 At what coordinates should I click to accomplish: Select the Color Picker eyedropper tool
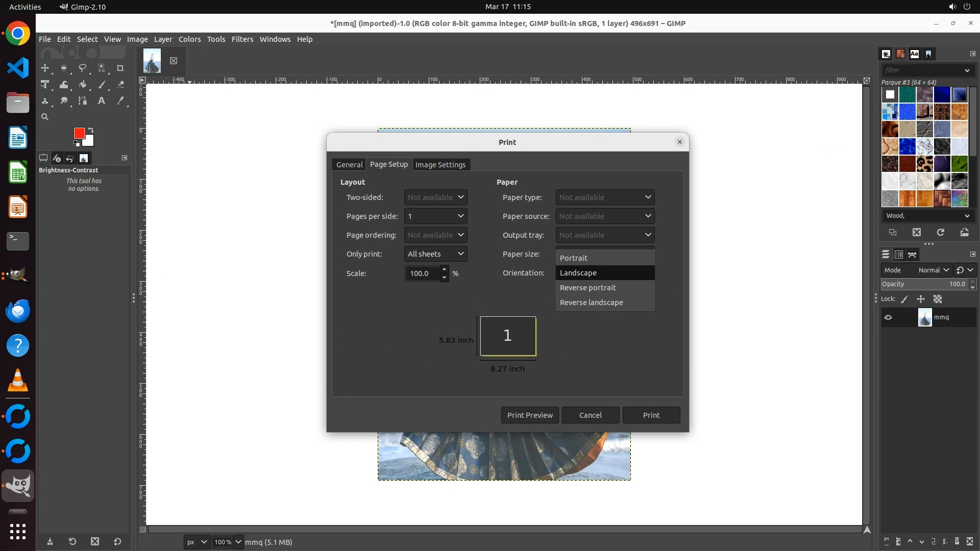tap(120, 101)
